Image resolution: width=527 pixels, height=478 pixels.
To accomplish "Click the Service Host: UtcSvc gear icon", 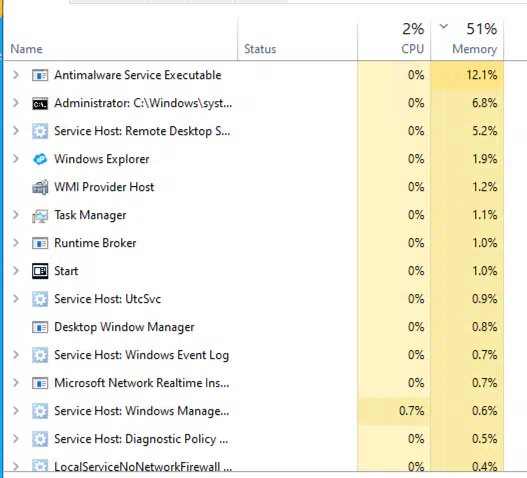I will click(40, 299).
